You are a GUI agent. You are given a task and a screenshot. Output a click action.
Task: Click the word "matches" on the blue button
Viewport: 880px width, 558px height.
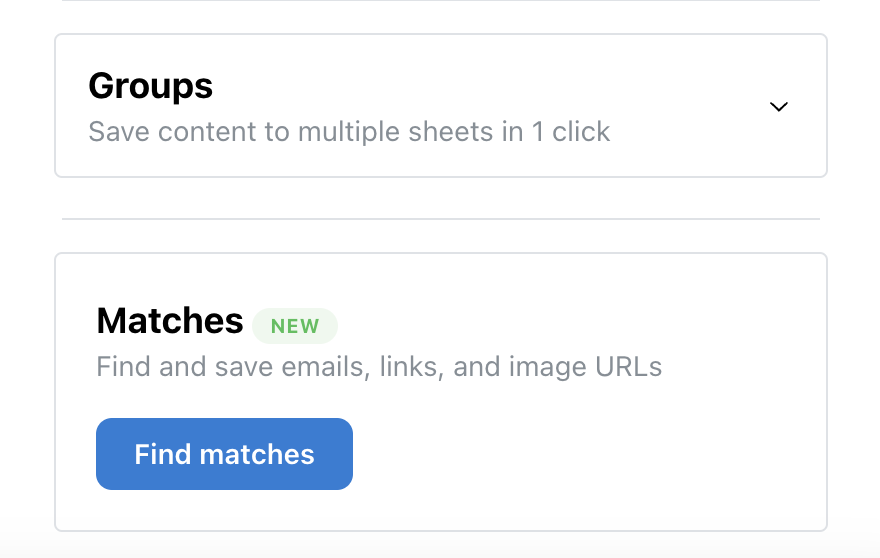(257, 454)
